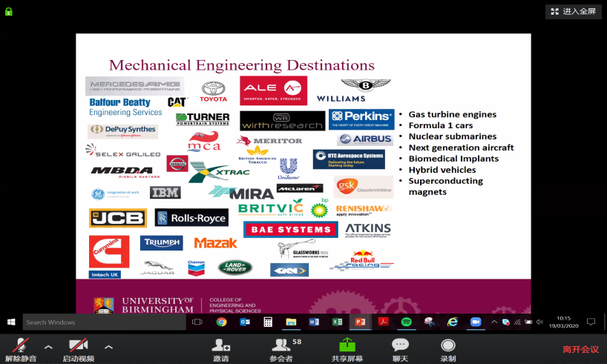Screen dimensions: 607x364
Task: Focus the Search Windows box
Action: tap(104, 322)
